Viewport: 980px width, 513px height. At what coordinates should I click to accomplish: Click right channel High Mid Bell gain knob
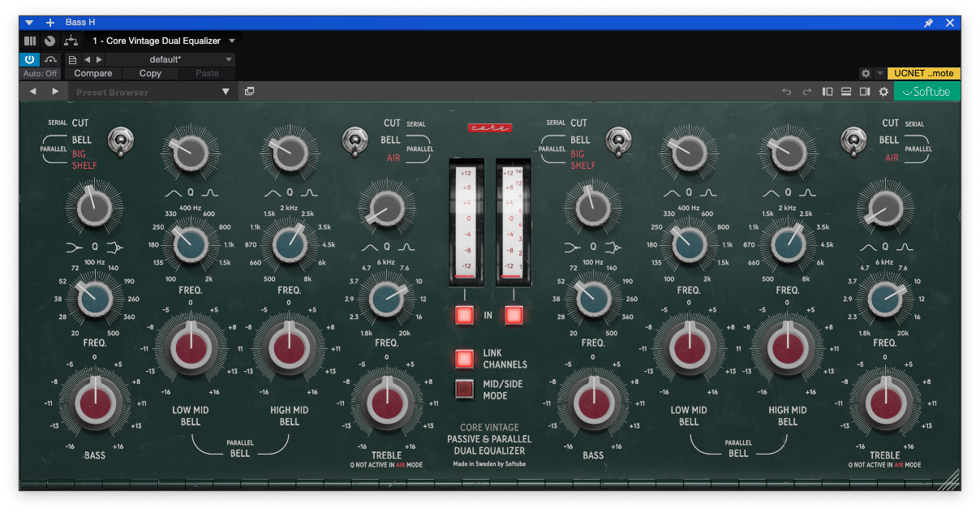[788, 347]
